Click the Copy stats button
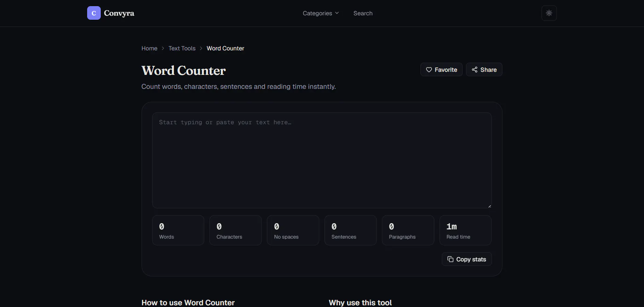 pos(467,259)
